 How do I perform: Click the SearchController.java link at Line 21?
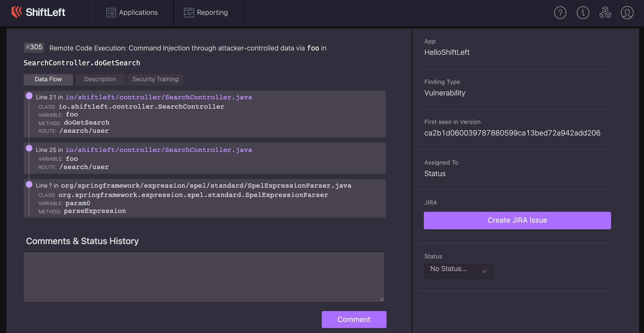click(x=158, y=97)
